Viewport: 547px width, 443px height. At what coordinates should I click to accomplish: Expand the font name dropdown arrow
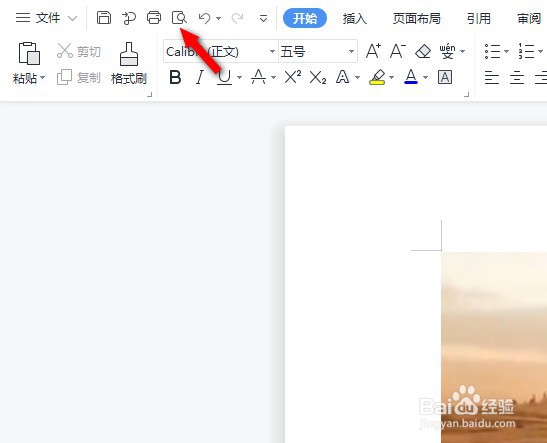pyautogui.click(x=272, y=52)
